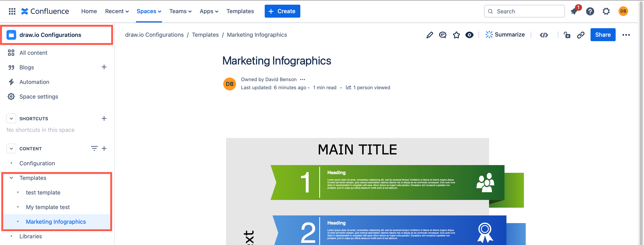Image resolution: width=644 pixels, height=245 pixels.
Task: Collapse the Templates tree item chevron
Action: [11, 178]
